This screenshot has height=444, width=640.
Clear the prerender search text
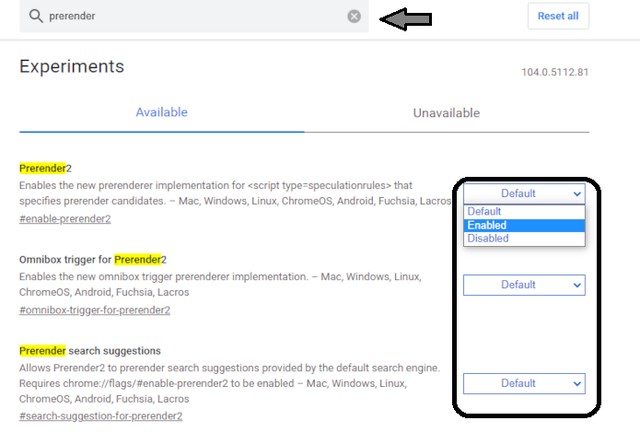(354, 17)
